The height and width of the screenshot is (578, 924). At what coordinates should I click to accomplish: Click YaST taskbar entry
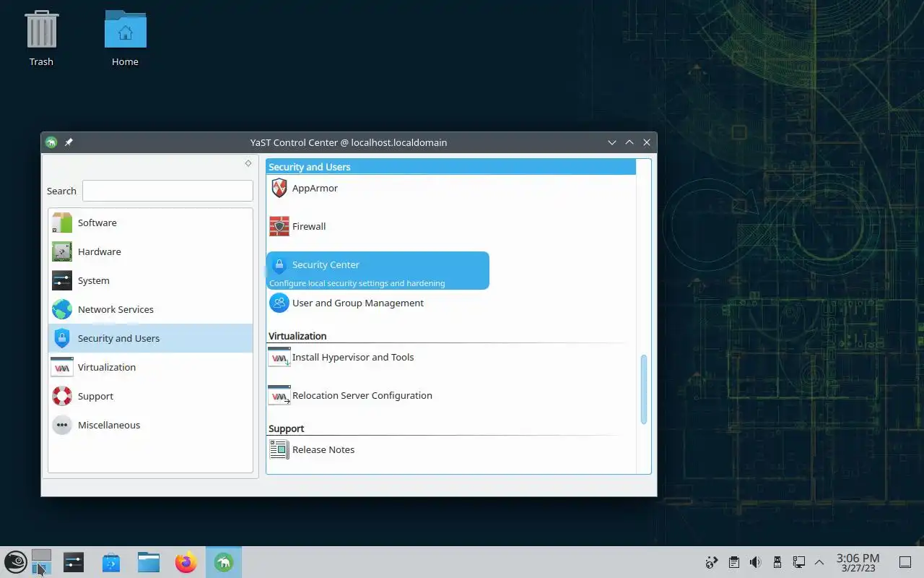click(224, 562)
